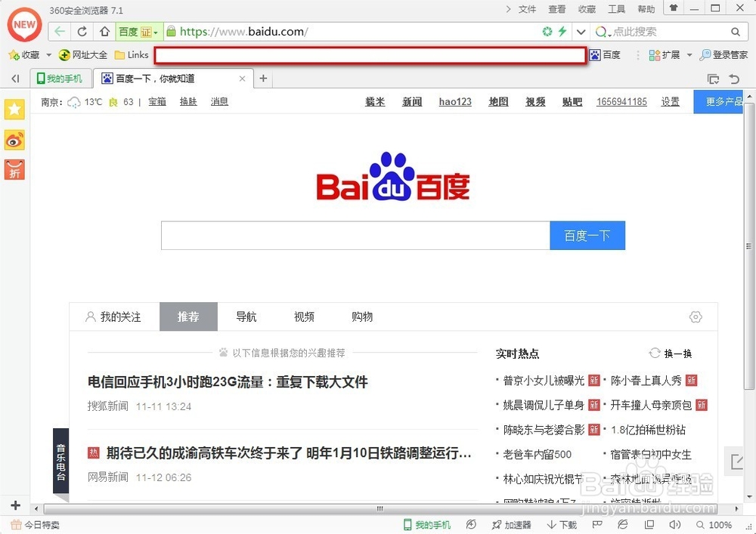Click the 百度 bookmark with paw icon
756x534 pixels.
point(605,55)
